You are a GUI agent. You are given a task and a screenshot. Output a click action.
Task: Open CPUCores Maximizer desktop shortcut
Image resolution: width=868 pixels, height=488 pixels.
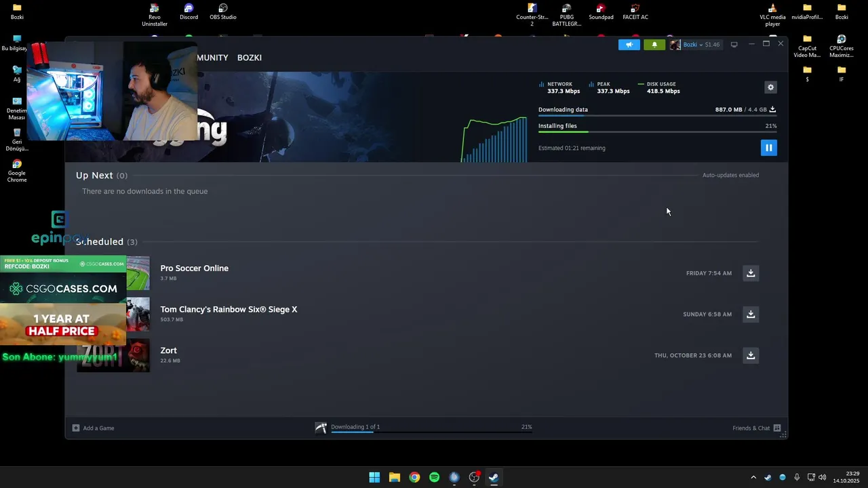tap(842, 47)
